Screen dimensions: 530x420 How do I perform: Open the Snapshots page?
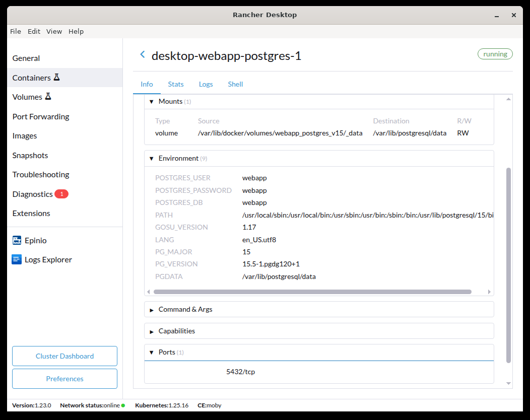(64, 155)
